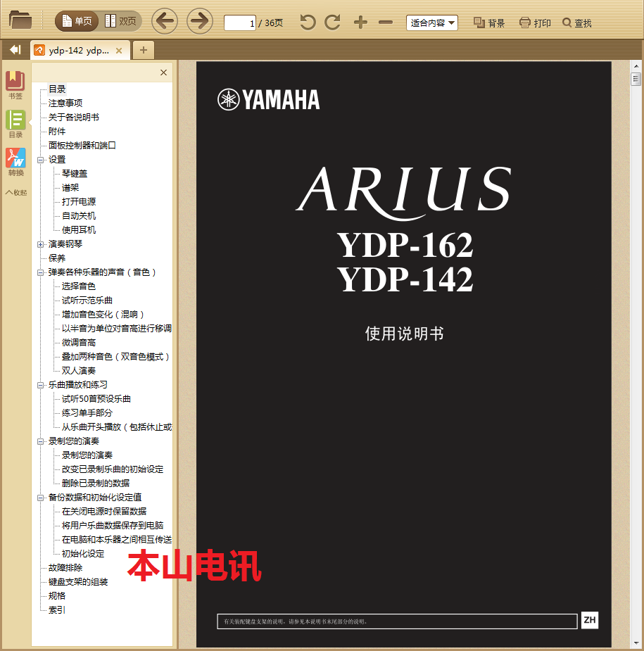Select 谱架 in the outline
This screenshot has height=651, width=644.
coord(70,188)
